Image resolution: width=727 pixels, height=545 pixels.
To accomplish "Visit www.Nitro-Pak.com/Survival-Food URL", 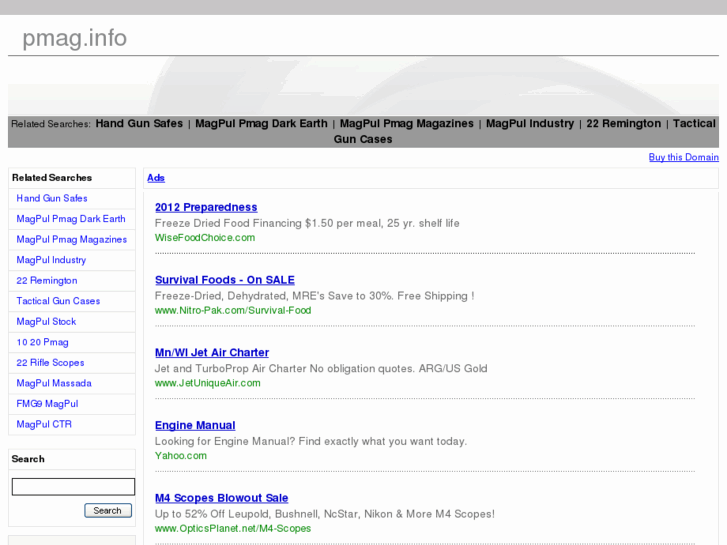I will [x=233, y=310].
